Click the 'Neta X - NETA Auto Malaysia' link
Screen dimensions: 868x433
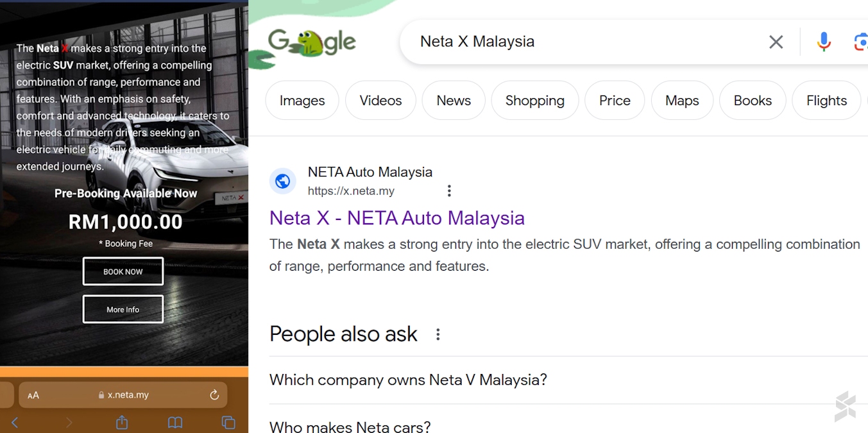397,218
